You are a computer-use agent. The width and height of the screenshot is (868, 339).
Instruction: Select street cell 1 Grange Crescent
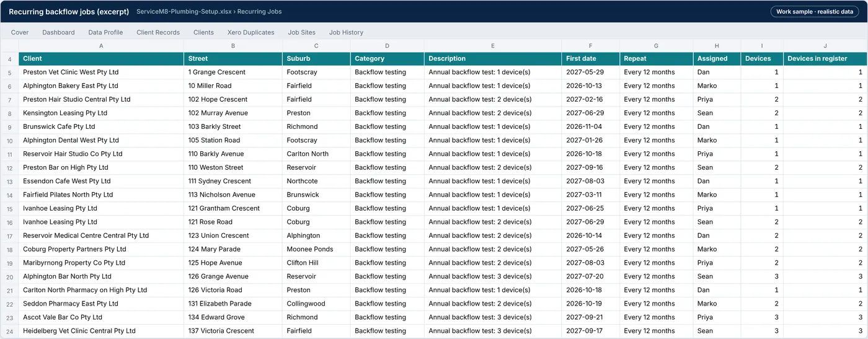233,73
